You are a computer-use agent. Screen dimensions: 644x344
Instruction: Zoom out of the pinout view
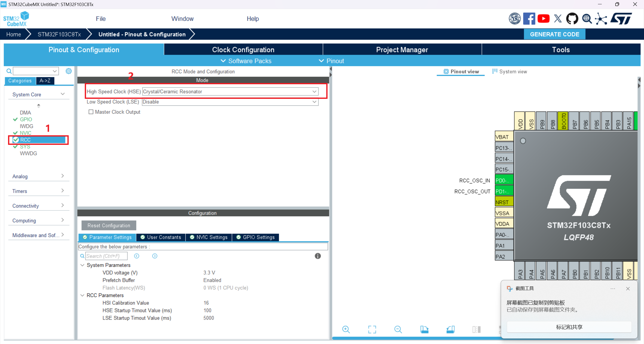click(398, 329)
